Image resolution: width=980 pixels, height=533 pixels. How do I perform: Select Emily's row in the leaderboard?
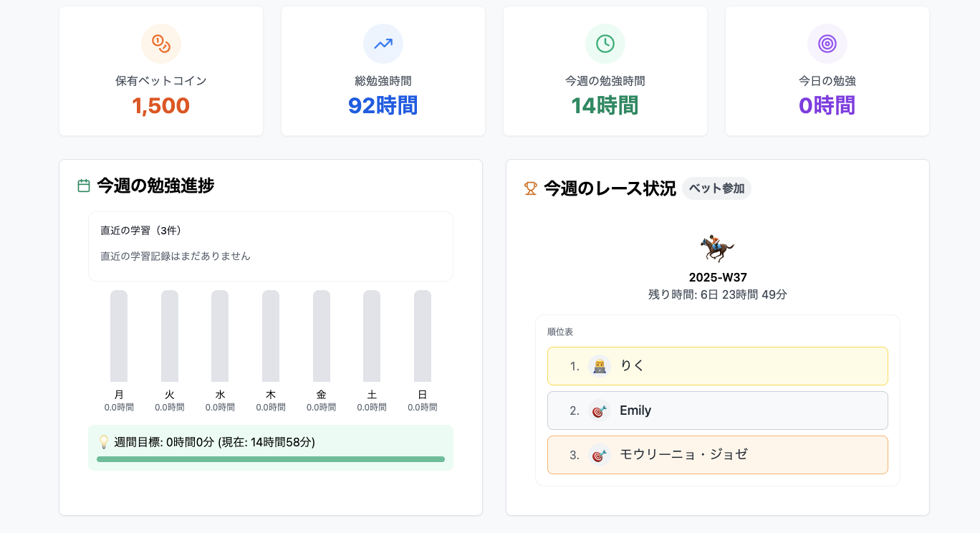[x=716, y=410]
